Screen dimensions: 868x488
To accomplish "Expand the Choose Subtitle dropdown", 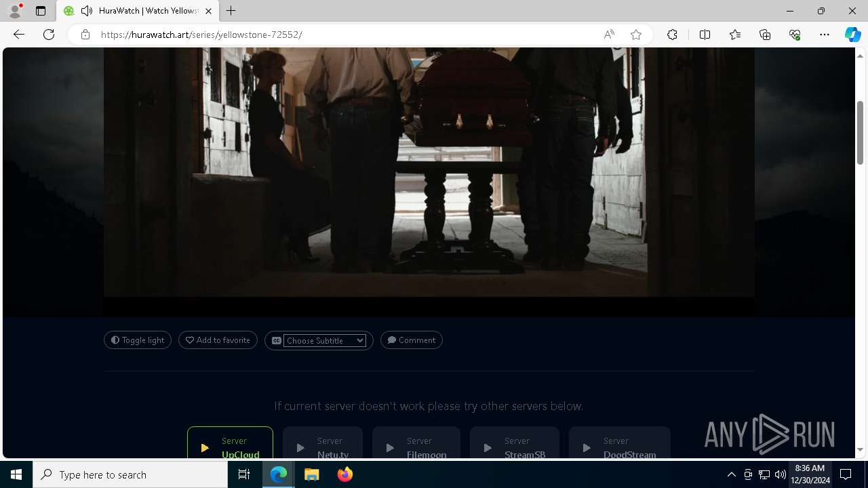I will (x=325, y=340).
